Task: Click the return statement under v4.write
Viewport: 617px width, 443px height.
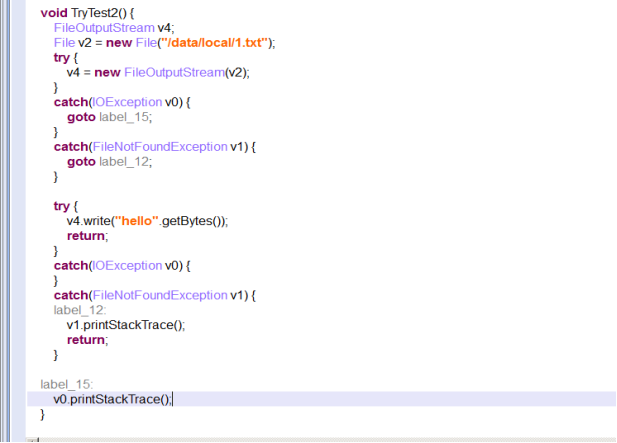Action: (x=87, y=236)
